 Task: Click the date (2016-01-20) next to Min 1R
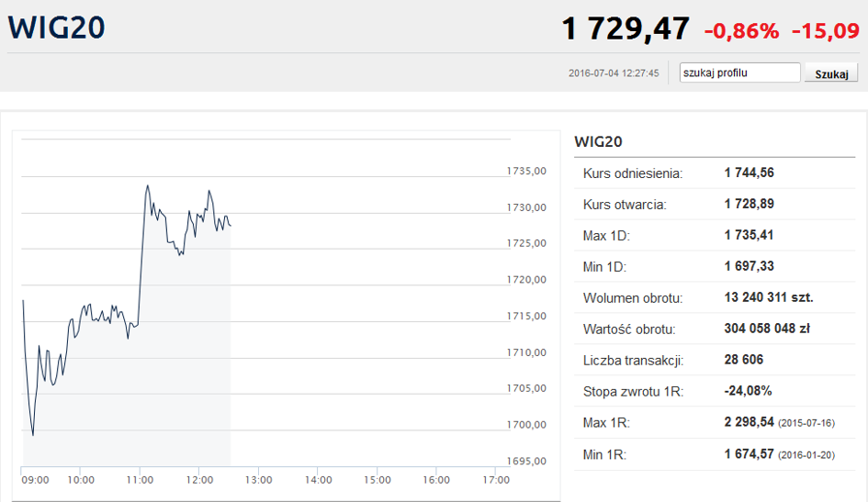tap(806, 455)
